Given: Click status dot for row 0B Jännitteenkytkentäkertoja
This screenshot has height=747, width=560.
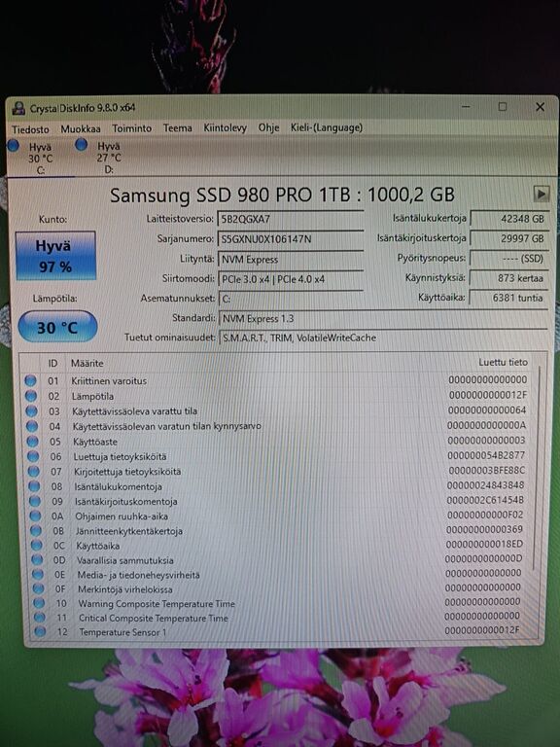Looking at the screenshot, I should pyautogui.click(x=36, y=531).
